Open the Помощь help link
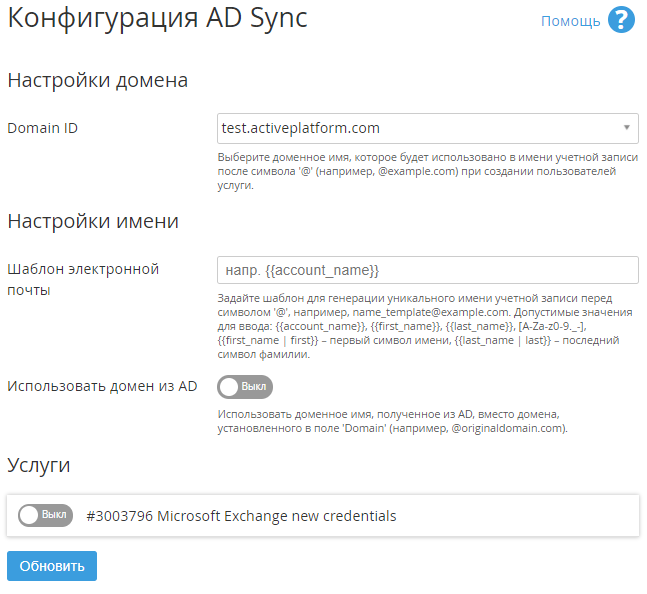Screen dimensions: 647x594 tap(570, 21)
